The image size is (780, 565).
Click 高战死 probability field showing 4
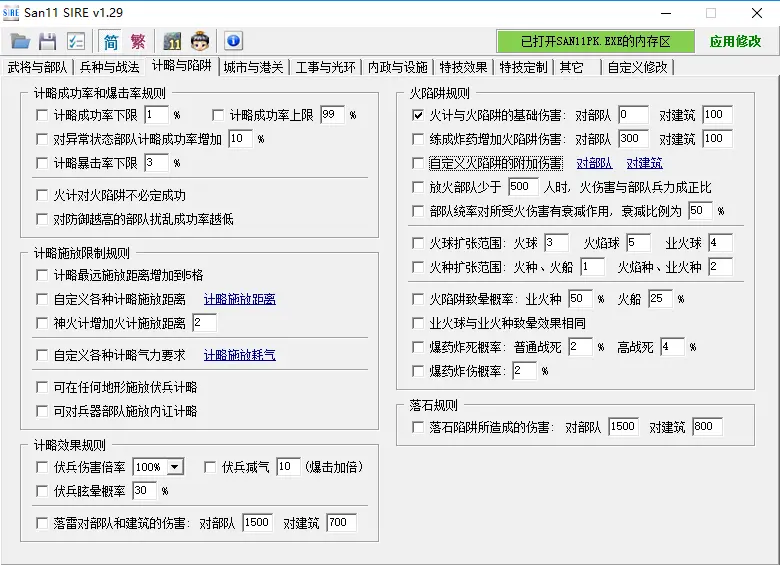[x=673, y=347]
